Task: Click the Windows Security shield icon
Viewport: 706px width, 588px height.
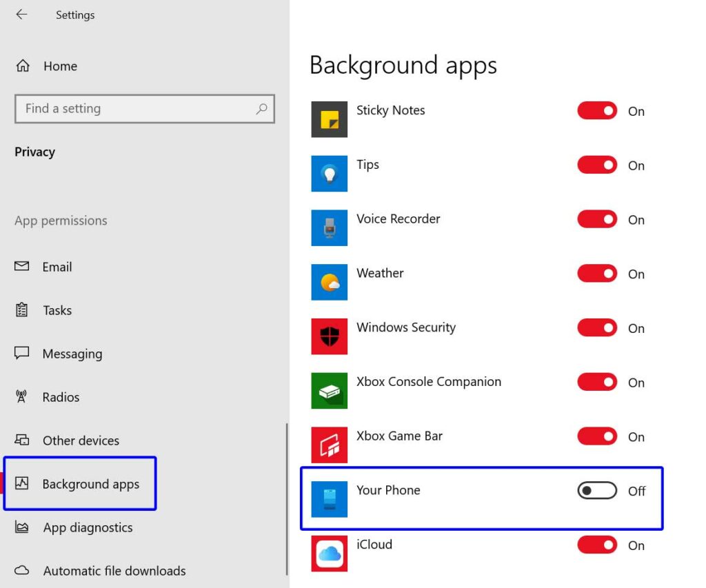Action: coord(329,336)
